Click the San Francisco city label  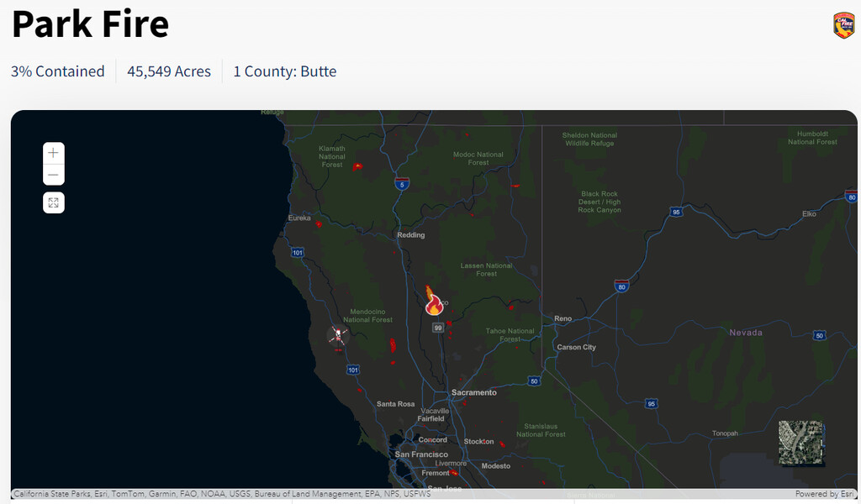421,454
